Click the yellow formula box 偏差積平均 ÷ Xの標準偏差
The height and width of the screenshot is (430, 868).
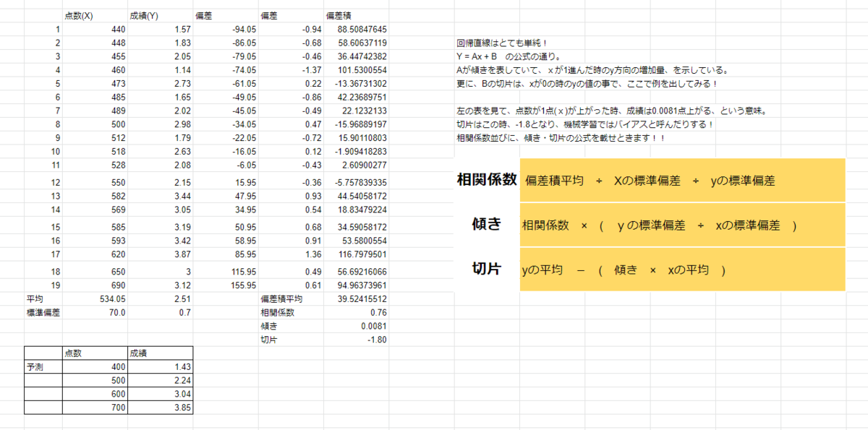click(682, 180)
